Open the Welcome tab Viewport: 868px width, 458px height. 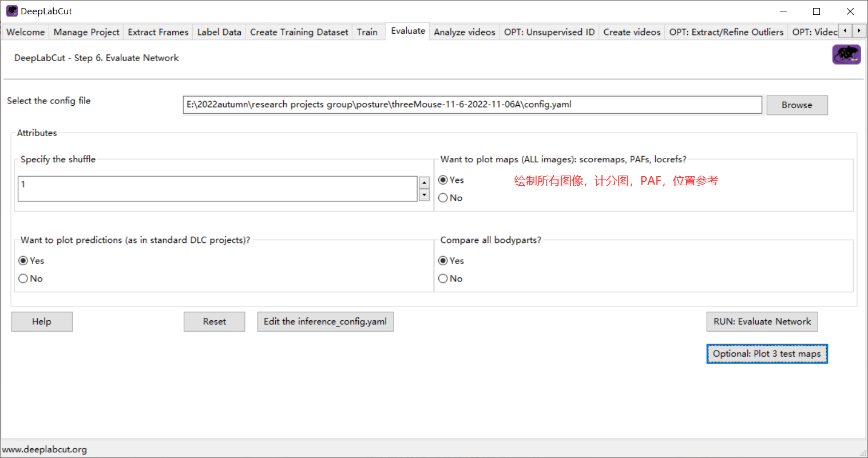tap(25, 32)
